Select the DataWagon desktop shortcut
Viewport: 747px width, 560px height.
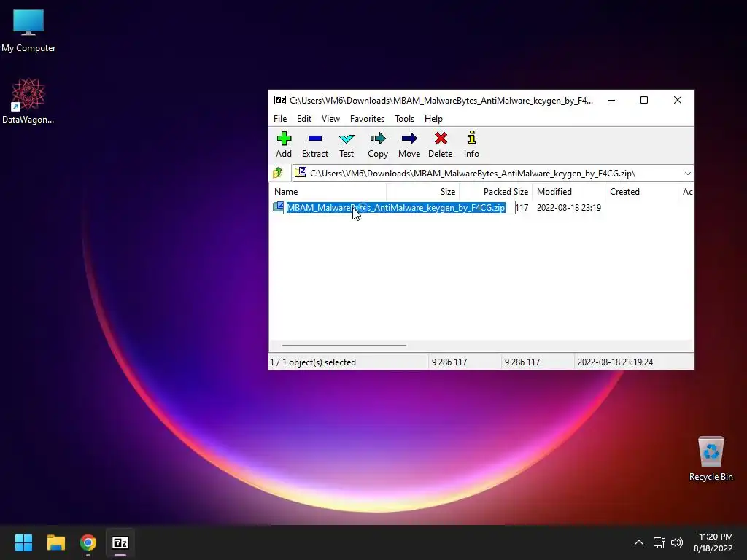28,101
